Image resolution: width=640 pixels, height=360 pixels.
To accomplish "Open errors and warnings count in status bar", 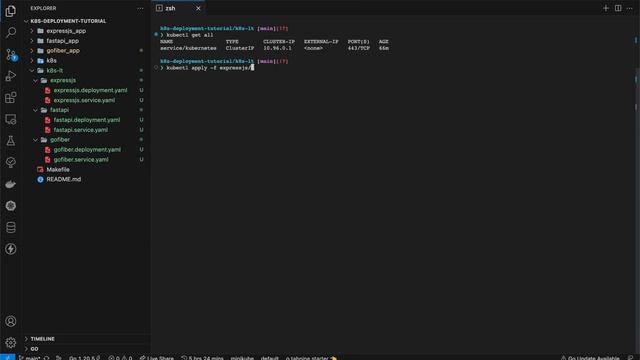I will [120, 358].
